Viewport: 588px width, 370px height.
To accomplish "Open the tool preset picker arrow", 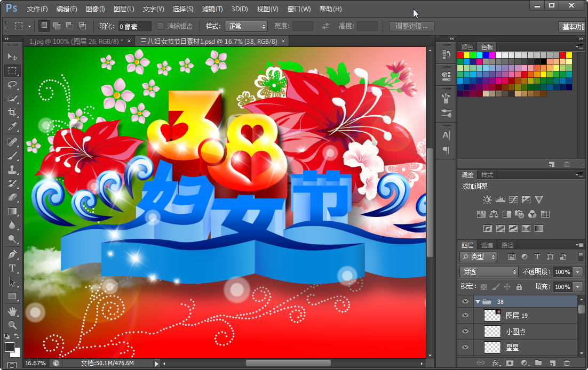I will pos(30,26).
